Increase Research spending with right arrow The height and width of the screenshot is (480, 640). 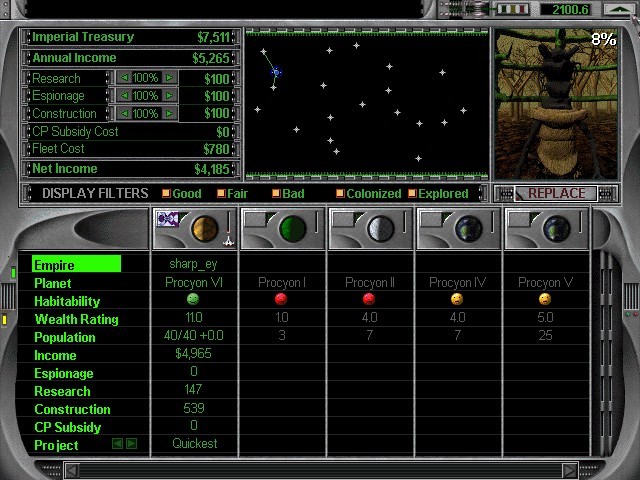pyautogui.click(x=170, y=78)
